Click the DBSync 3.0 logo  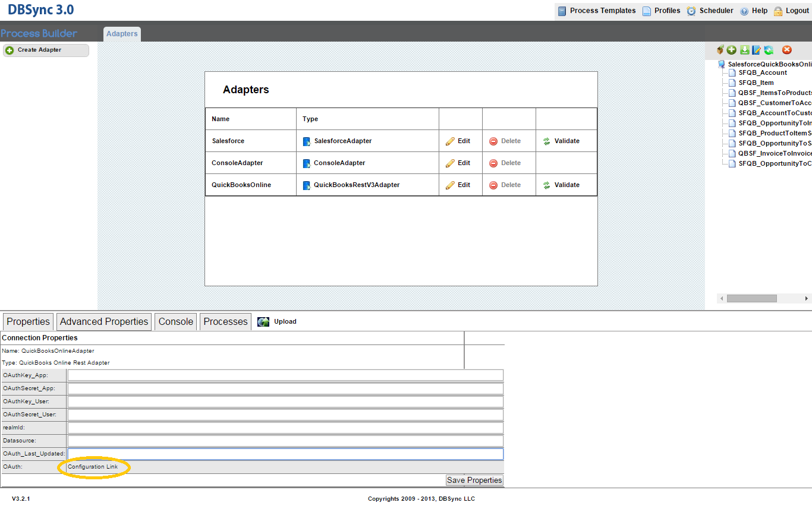41,10
